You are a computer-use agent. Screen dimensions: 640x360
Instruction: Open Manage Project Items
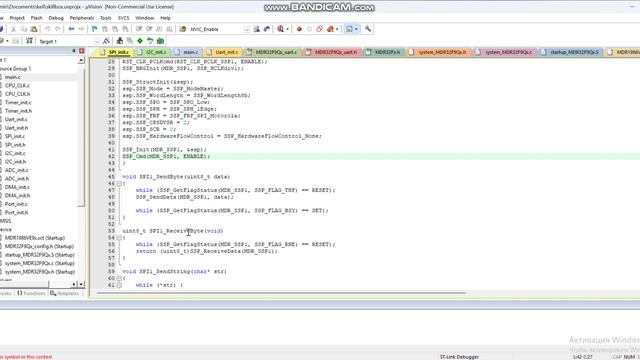click(x=120, y=41)
